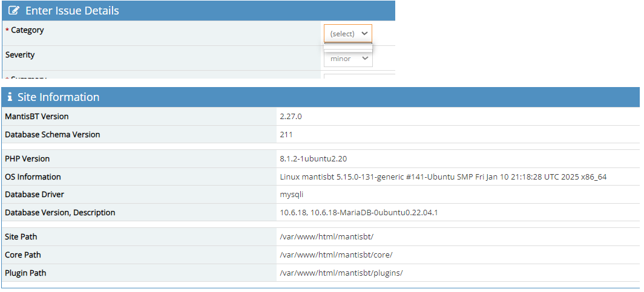Click the Core Path label
Screen dimensions: 644x292
tap(23, 255)
